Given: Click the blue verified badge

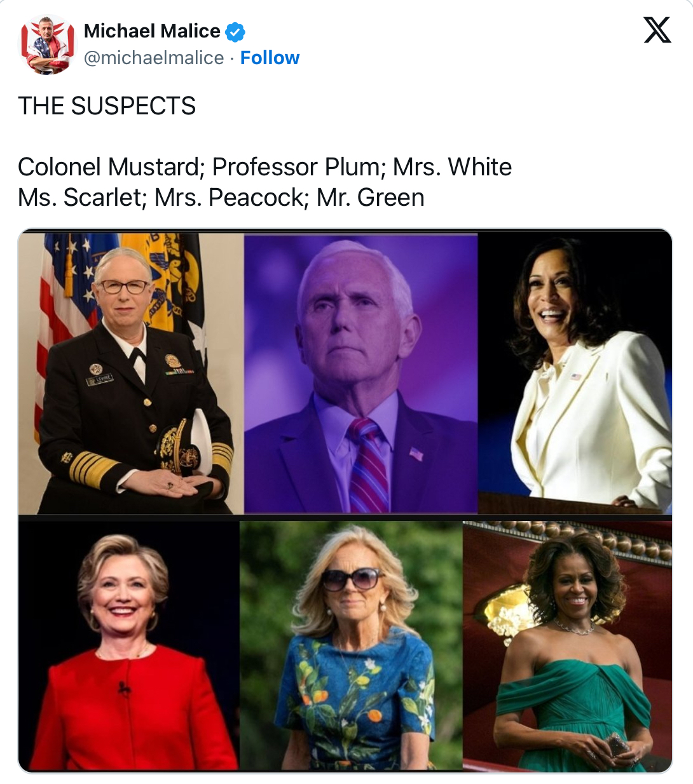Looking at the screenshot, I should coord(235,31).
